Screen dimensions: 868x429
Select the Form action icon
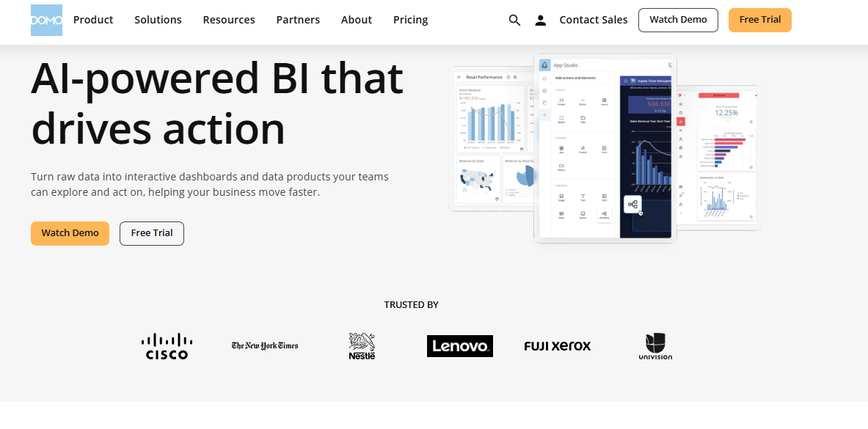point(604,148)
